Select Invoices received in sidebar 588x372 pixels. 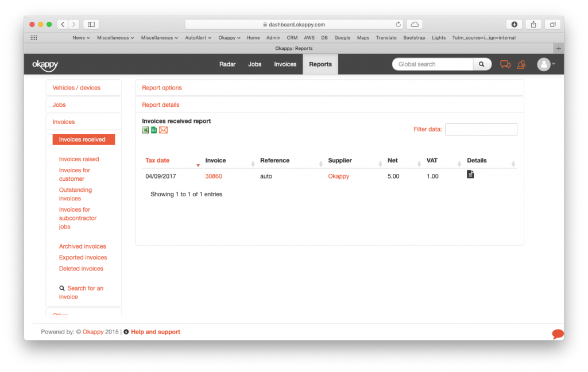(84, 139)
